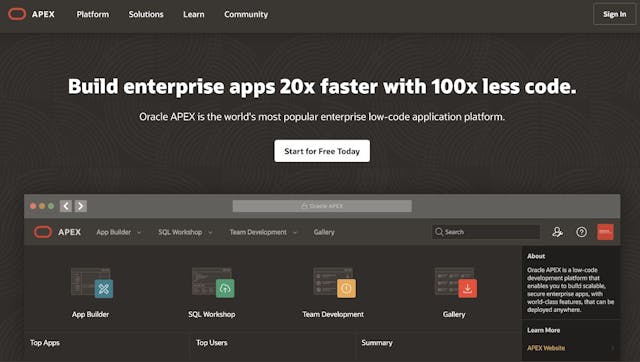
Task: Click the green dot in mockup window
Action: (51, 206)
